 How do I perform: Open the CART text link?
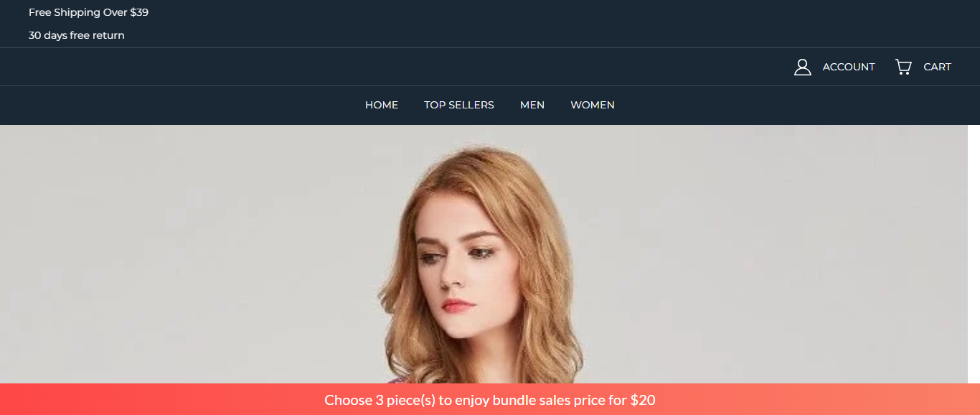(x=937, y=67)
